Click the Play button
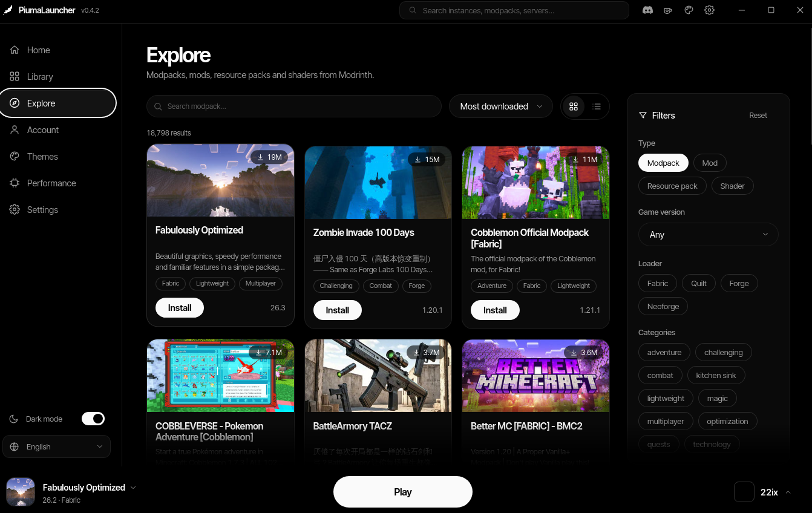This screenshot has height=513, width=812. click(x=403, y=492)
